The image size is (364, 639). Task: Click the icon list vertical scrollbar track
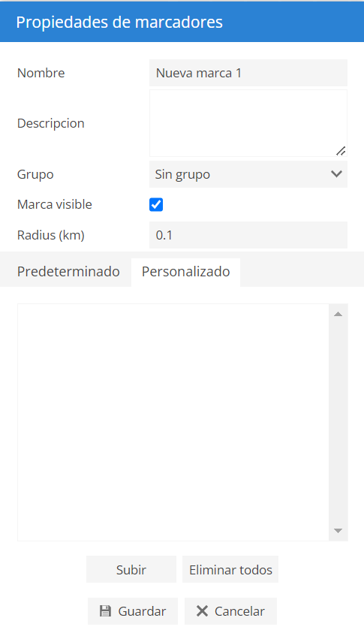tap(338, 422)
